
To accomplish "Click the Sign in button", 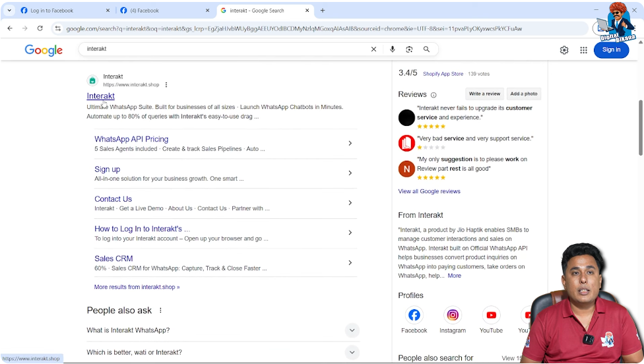I will pos(611,49).
